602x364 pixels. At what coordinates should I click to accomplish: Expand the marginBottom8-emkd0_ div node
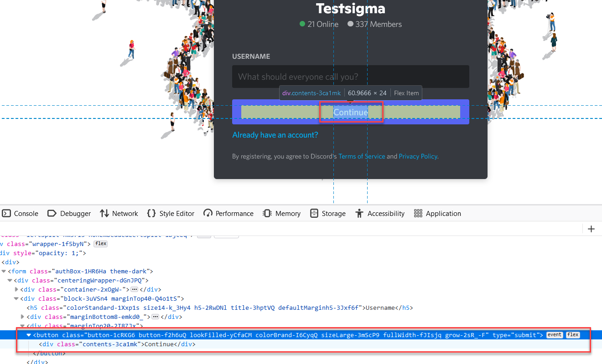[x=23, y=317]
